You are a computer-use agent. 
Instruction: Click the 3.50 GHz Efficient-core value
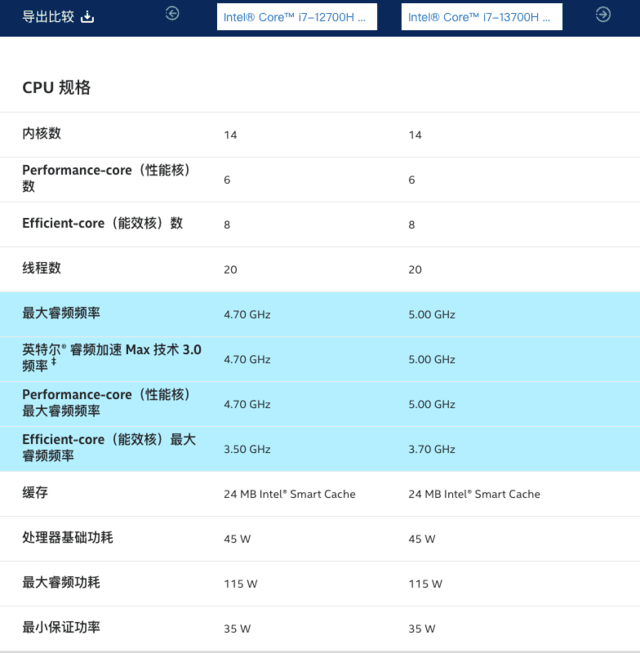247,449
